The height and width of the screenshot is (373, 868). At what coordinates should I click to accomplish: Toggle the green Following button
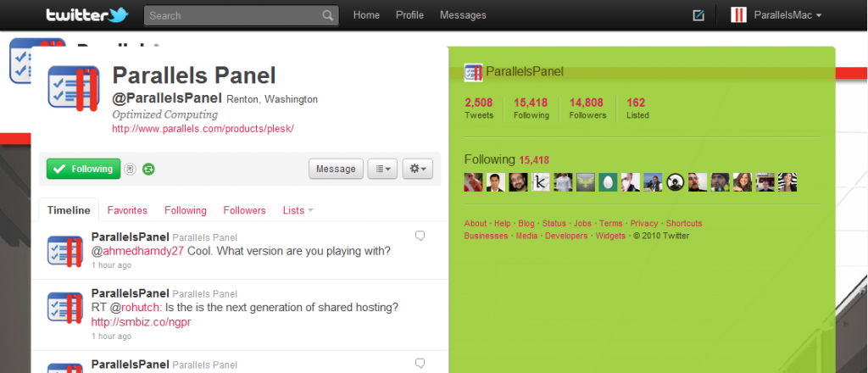pos(84,169)
